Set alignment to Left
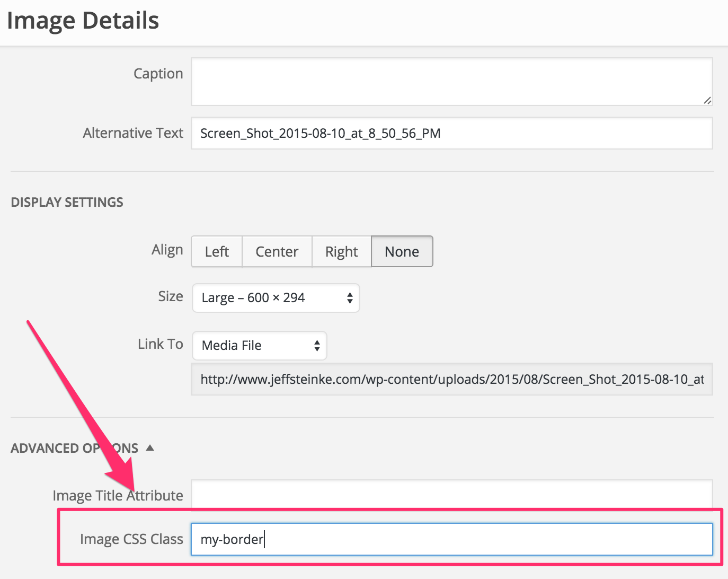728x579 pixels. [217, 251]
